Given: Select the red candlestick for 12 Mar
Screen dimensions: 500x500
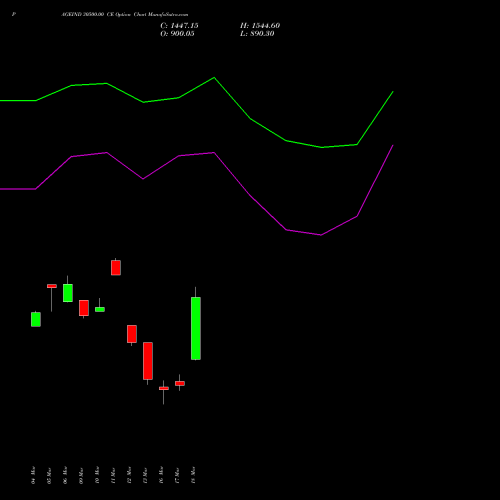Looking at the screenshot, I should [132, 334].
